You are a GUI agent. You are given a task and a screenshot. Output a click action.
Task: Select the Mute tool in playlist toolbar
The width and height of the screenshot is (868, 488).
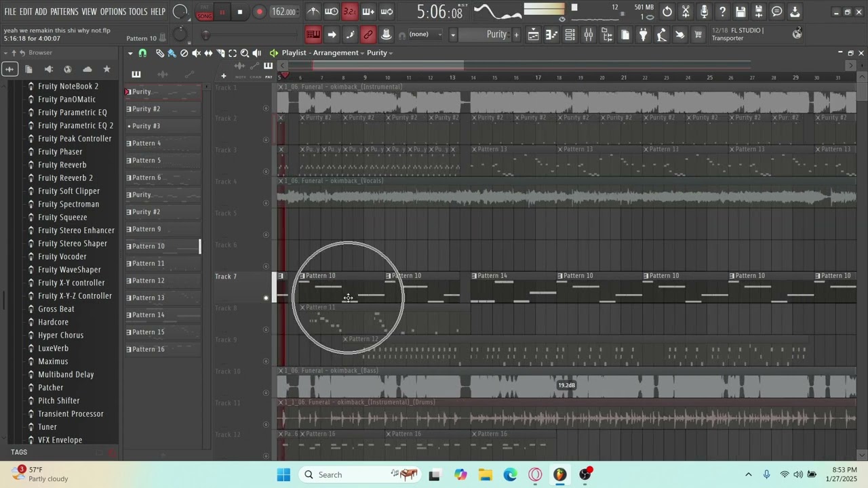[196, 53]
